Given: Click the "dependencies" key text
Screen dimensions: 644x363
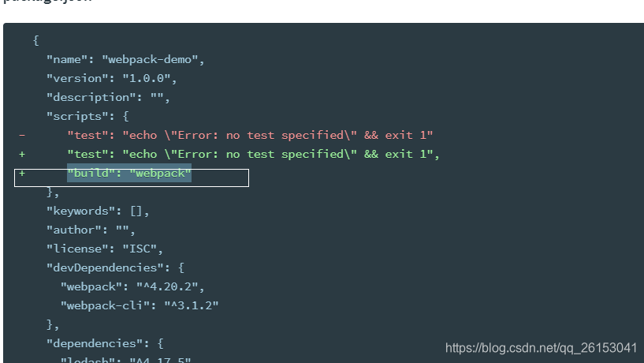Looking at the screenshot, I should [x=98, y=343].
